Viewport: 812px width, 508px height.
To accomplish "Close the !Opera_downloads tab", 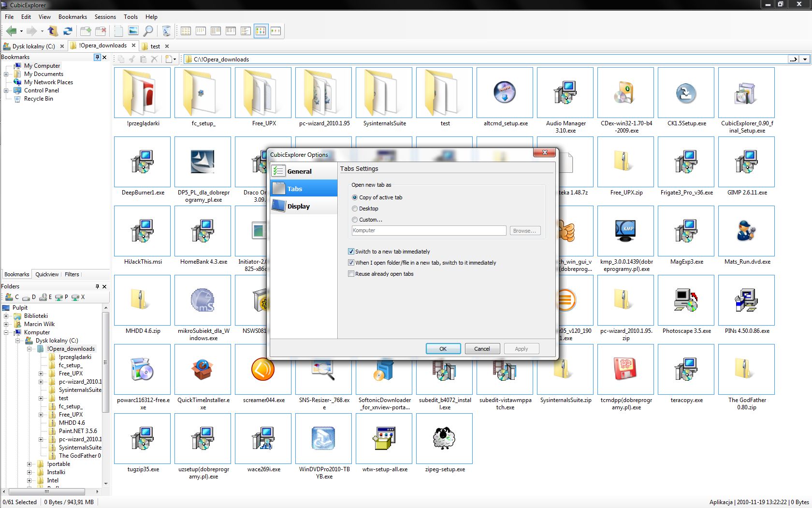I will tap(133, 45).
